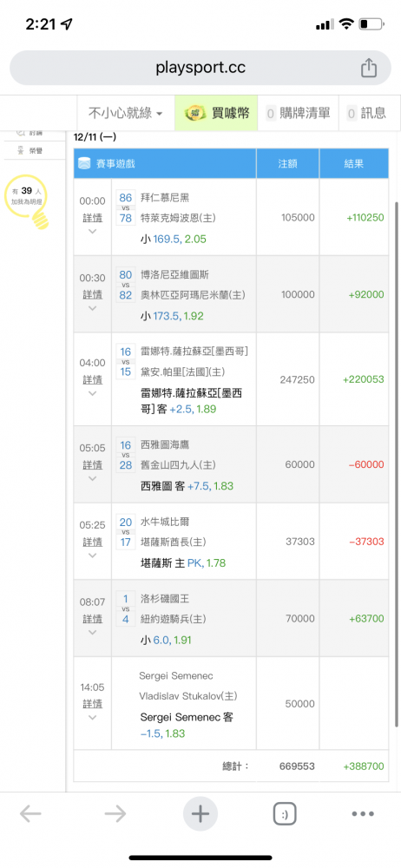Open the tab switcher icon
Image resolution: width=401 pixels, height=868 pixels.
[x=285, y=813]
